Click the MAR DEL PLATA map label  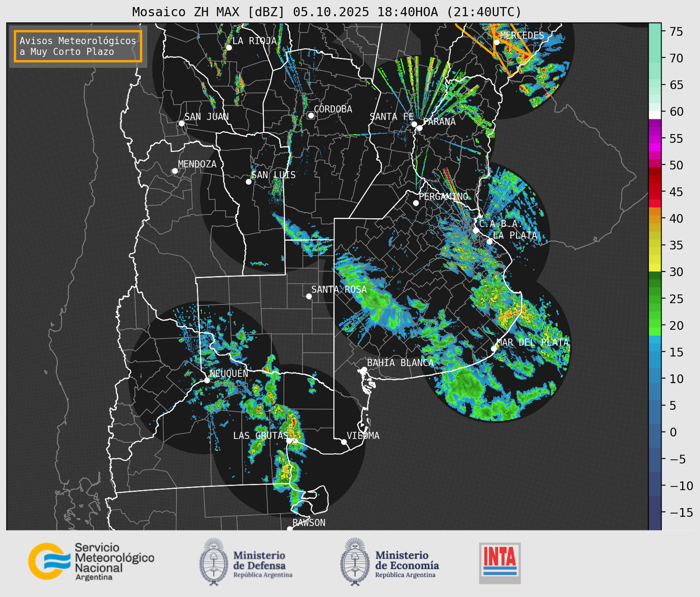tap(532, 342)
